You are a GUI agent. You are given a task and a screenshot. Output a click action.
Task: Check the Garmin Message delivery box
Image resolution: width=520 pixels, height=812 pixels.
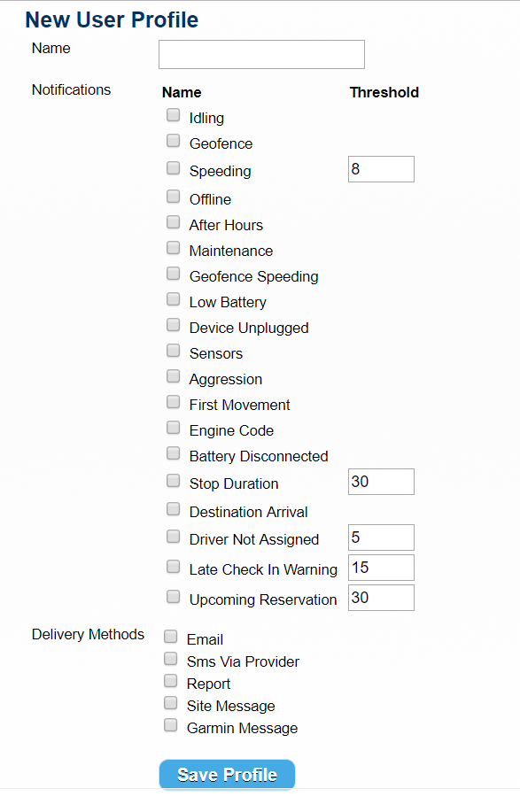click(x=170, y=725)
